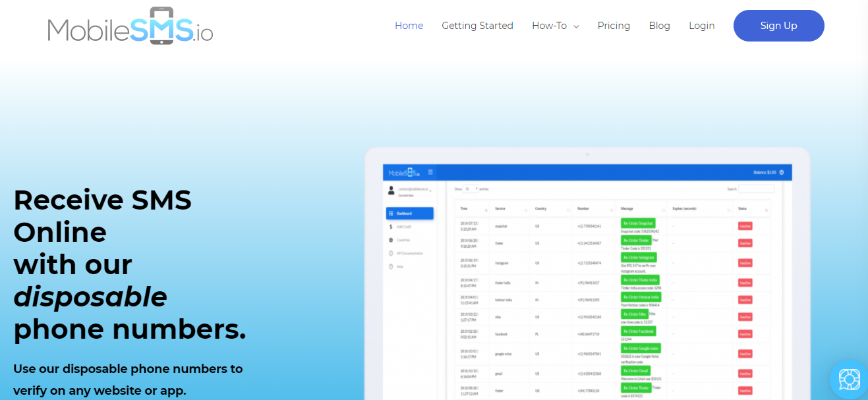Sort by Service column in preview
Image resolution: width=868 pixels, height=400 pixels.
[x=511, y=208]
